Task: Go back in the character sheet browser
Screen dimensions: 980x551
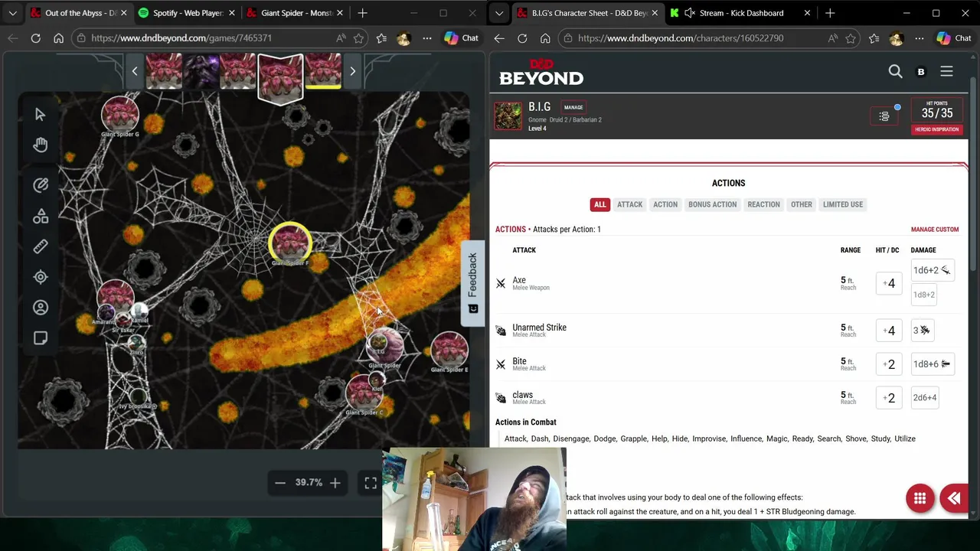Action: click(499, 38)
